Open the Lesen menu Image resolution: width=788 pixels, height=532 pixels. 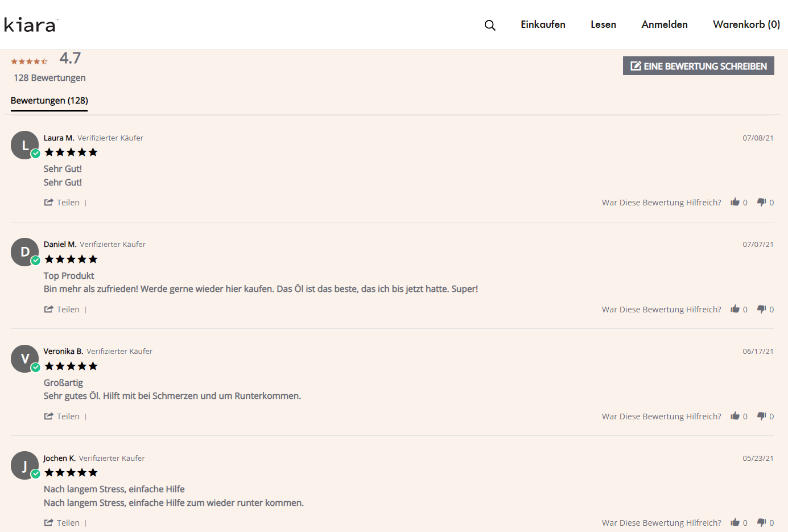click(x=603, y=24)
